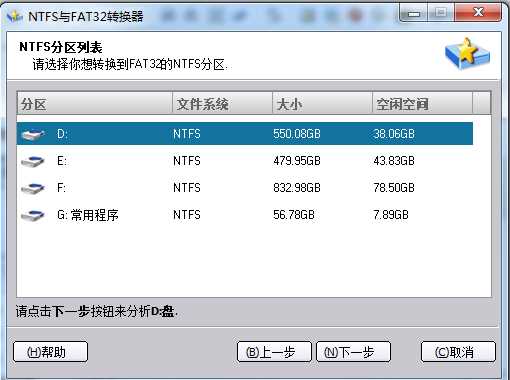This screenshot has height=380, width=510.
Task: Cancel with (C)取消 button
Action: click(x=458, y=352)
